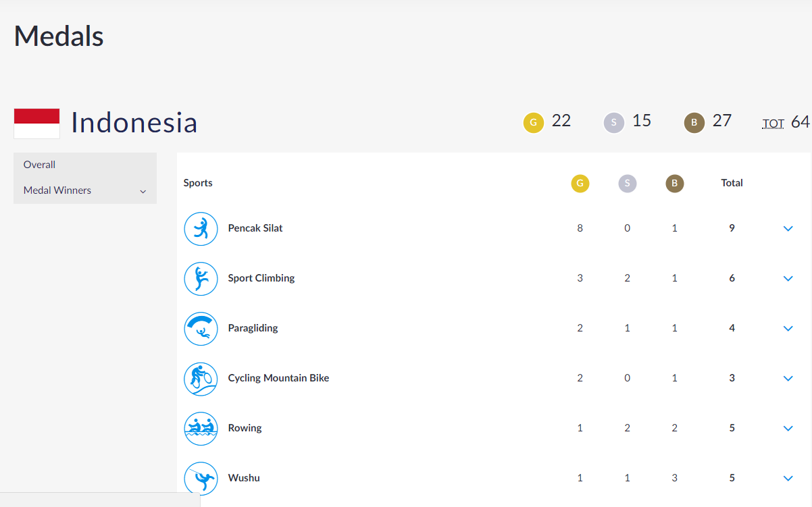The height and width of the screenshot is (507, 812).
Task: Click the Pencak Silat sport icon
Action: pyautogui.click(x=201, y=229)
